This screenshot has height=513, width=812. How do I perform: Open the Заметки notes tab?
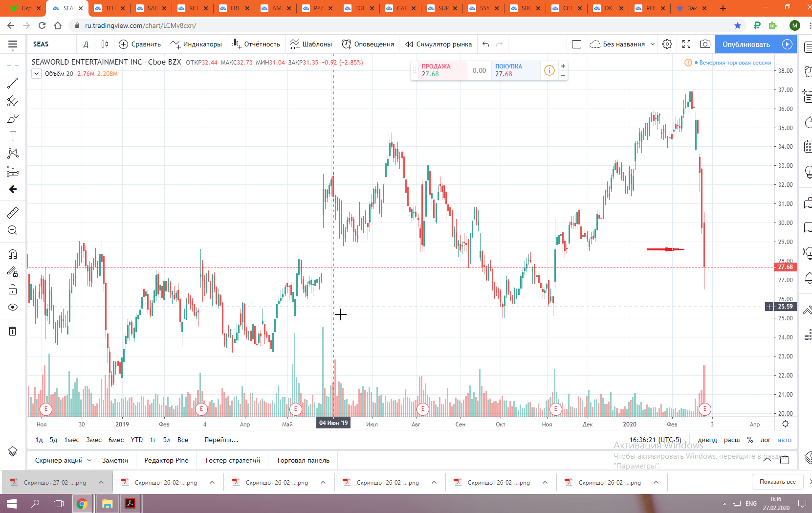tap(115, 460)
